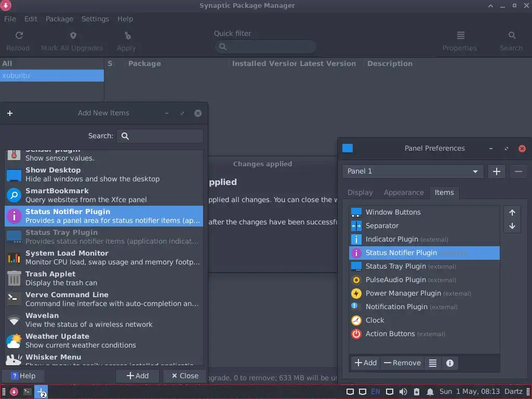Switch to the Appearance tab

pos(404,193)
